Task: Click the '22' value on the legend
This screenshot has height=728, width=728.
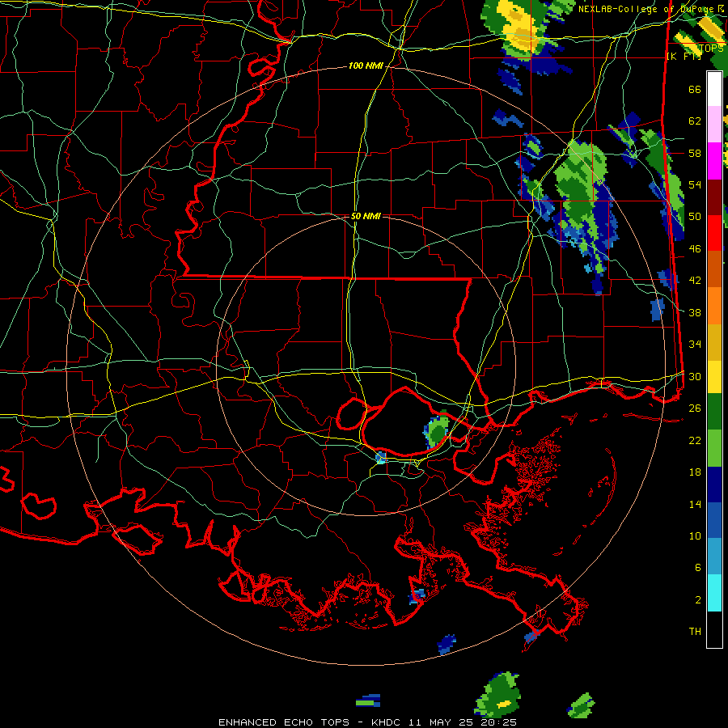Action: (x=695, y=440)
